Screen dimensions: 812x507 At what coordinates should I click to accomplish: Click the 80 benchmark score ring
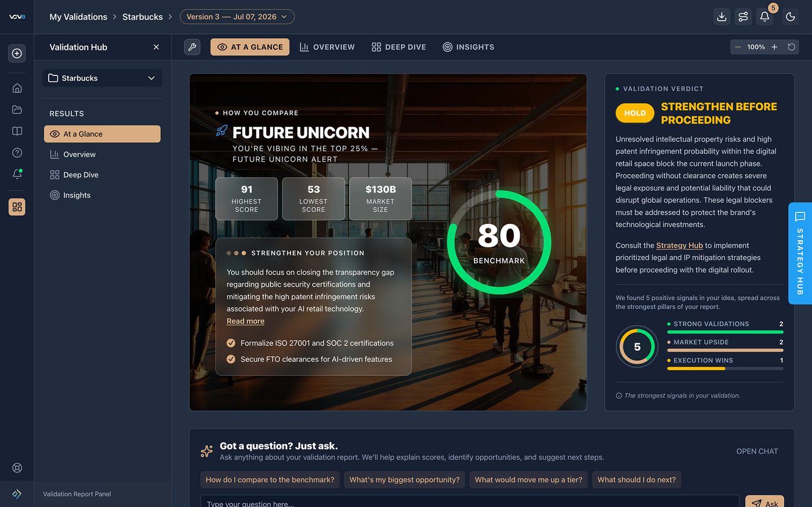point(499,242)
